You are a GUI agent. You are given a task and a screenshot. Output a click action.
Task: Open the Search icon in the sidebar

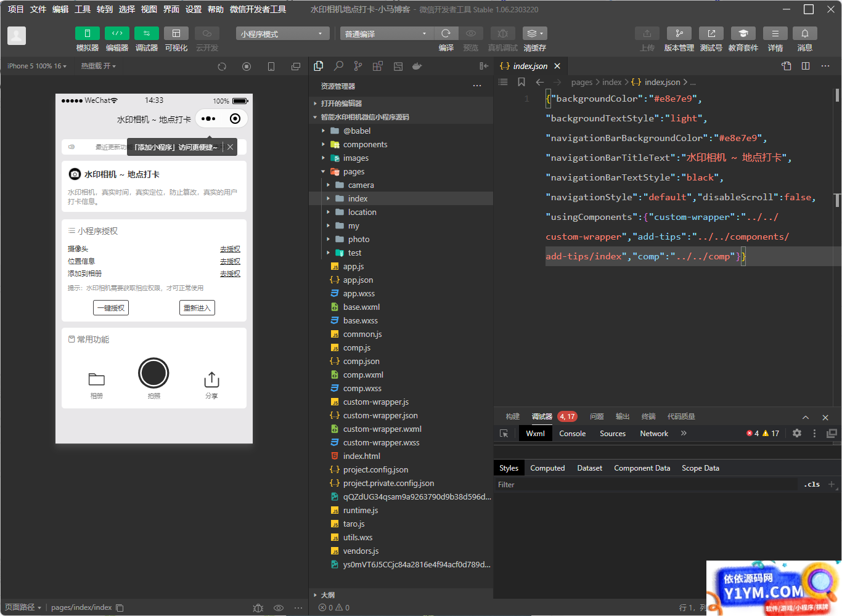click(x=338, y=66)
